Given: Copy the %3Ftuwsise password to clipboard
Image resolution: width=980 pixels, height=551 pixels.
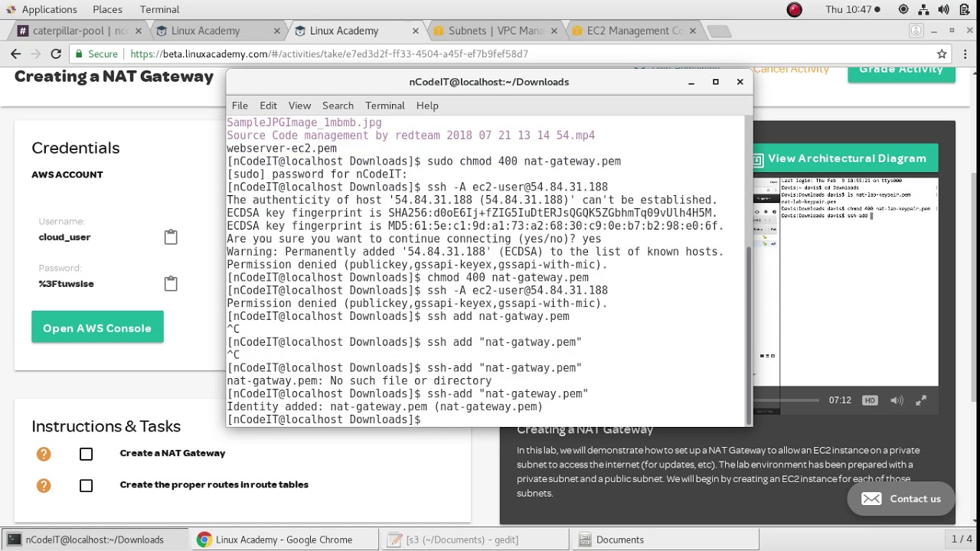Looking at the screenshot, I should [x=171, y=284].
